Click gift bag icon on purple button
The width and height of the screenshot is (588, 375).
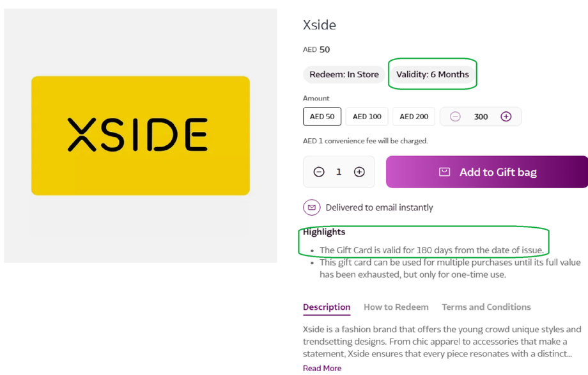pos(445,172)
